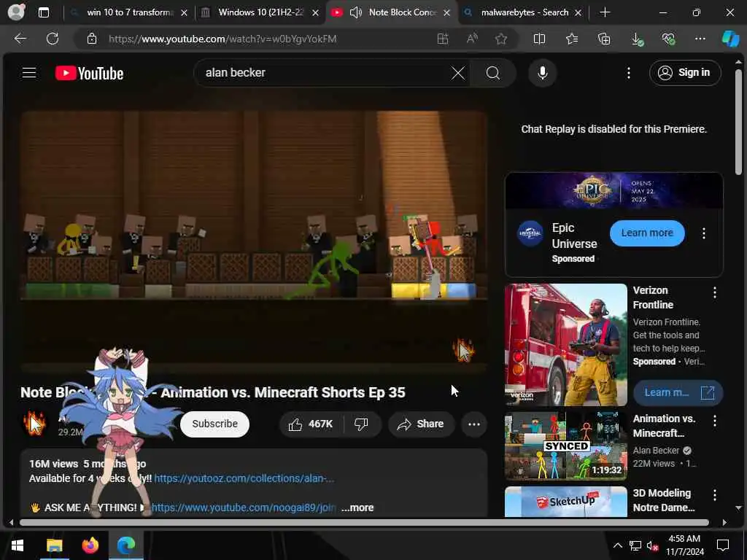Start voice search with the microphone
This screenshot has height=560, width=747.
pyautogui.click(x=542, y=73)
